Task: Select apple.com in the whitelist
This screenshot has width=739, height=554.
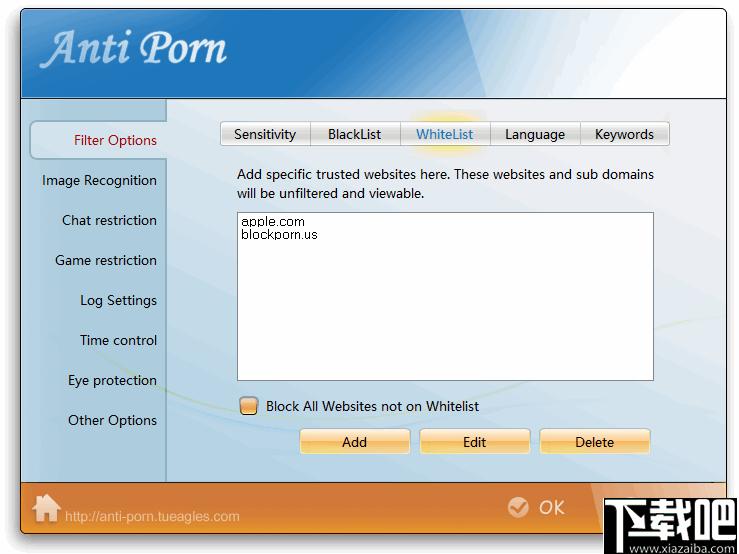Action: click(272, 221)
